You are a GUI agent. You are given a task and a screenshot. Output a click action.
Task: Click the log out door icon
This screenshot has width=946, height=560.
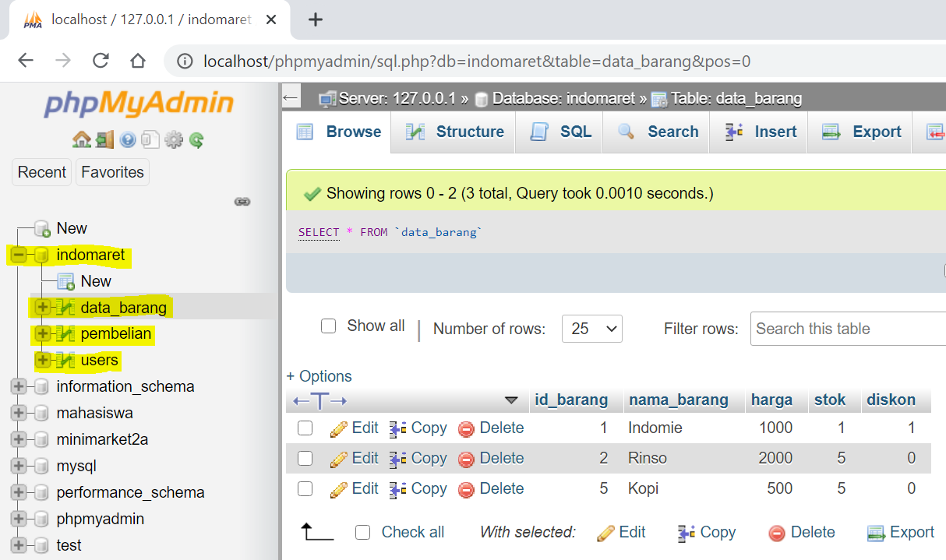(x=104, y=140)
